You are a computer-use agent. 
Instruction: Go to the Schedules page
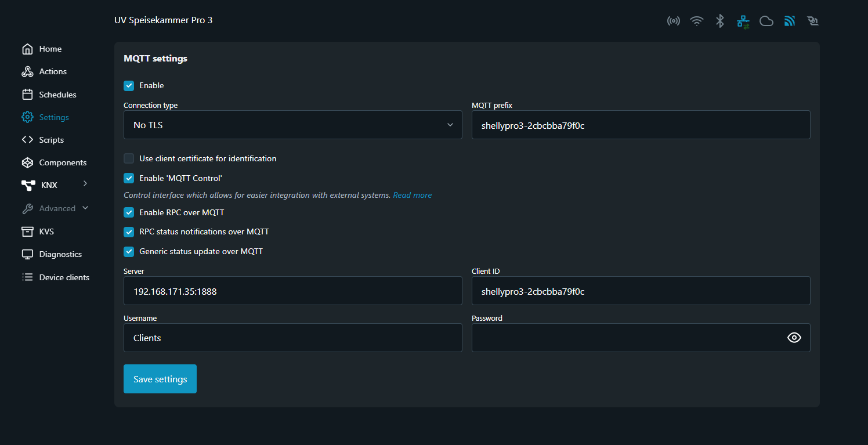tap(57, 95)
